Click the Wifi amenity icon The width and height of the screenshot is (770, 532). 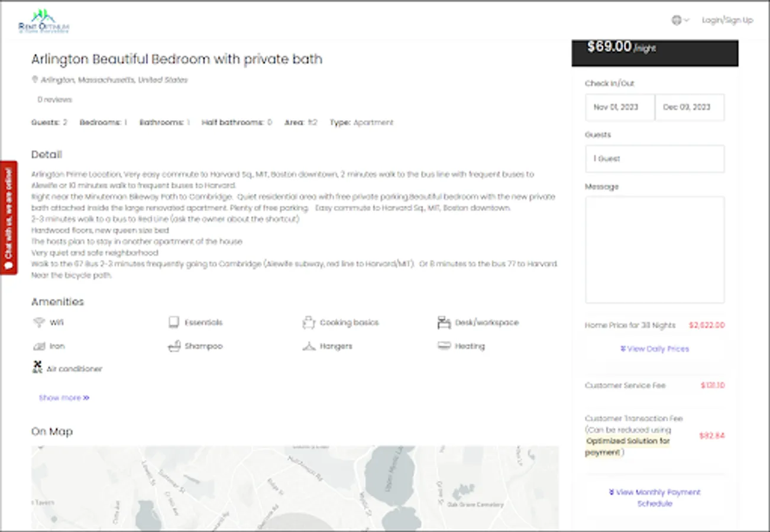pyautogui.click(x=39, y=323)
